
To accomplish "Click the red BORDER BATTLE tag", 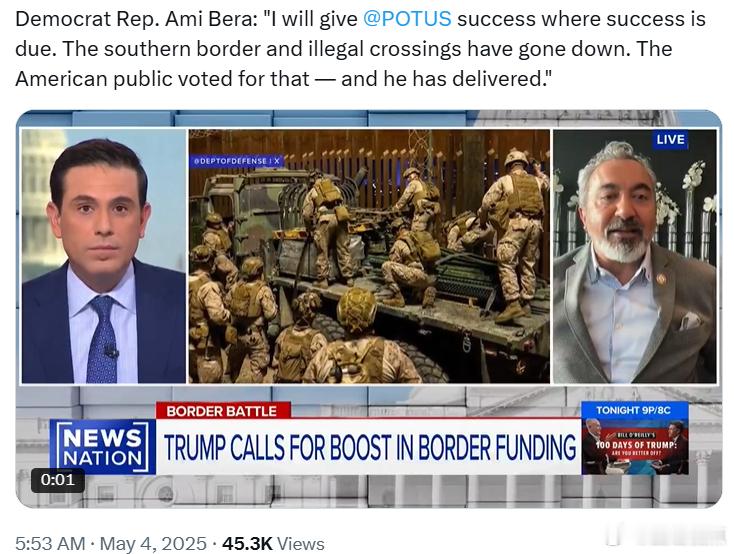I will tap(222, 411).
